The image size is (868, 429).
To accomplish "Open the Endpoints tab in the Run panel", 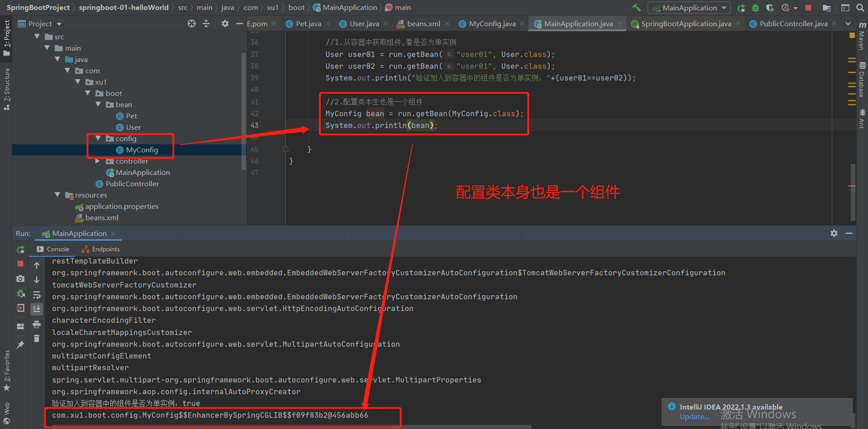I will pos(100,249).
